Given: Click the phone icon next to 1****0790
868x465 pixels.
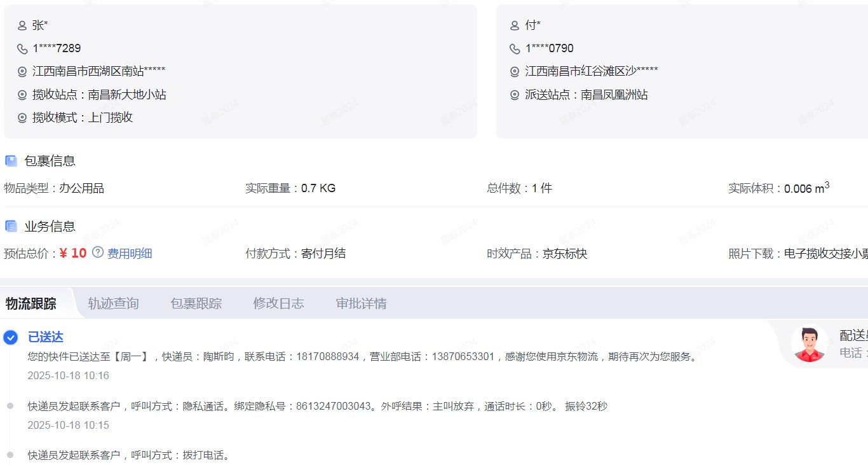Looking at the screenshot, I should [515, 49].
